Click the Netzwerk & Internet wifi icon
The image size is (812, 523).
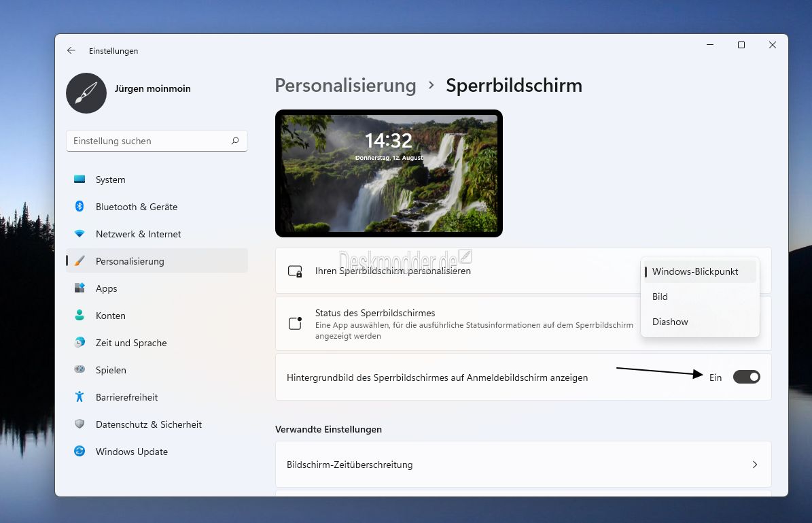tap(80, 234)
